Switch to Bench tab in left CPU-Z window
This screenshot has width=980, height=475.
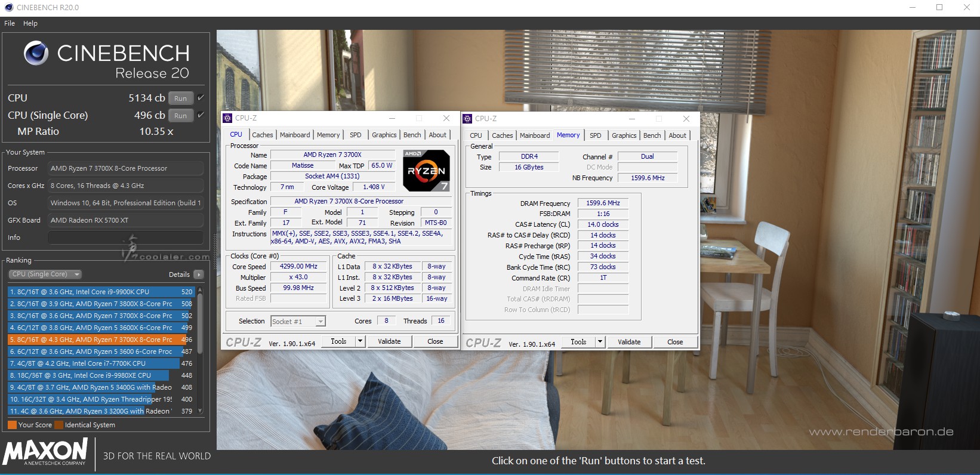click(412, 135)
